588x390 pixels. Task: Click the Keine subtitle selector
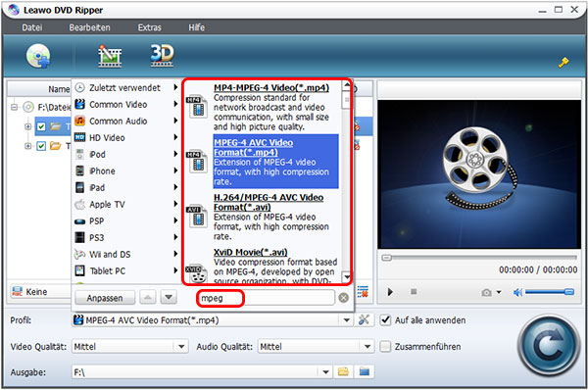click(40, 292)
